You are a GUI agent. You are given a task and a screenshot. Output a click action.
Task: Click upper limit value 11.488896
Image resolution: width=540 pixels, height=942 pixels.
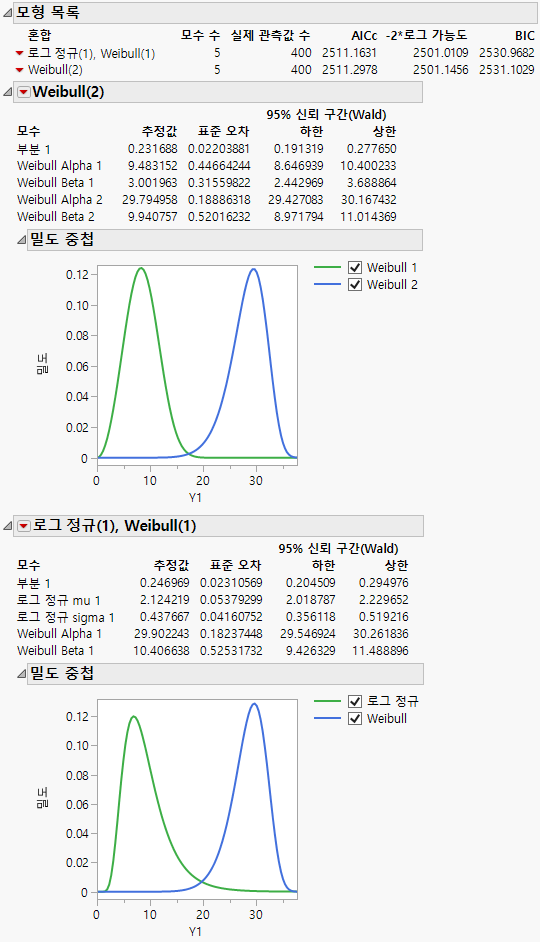tap(380, 651)
